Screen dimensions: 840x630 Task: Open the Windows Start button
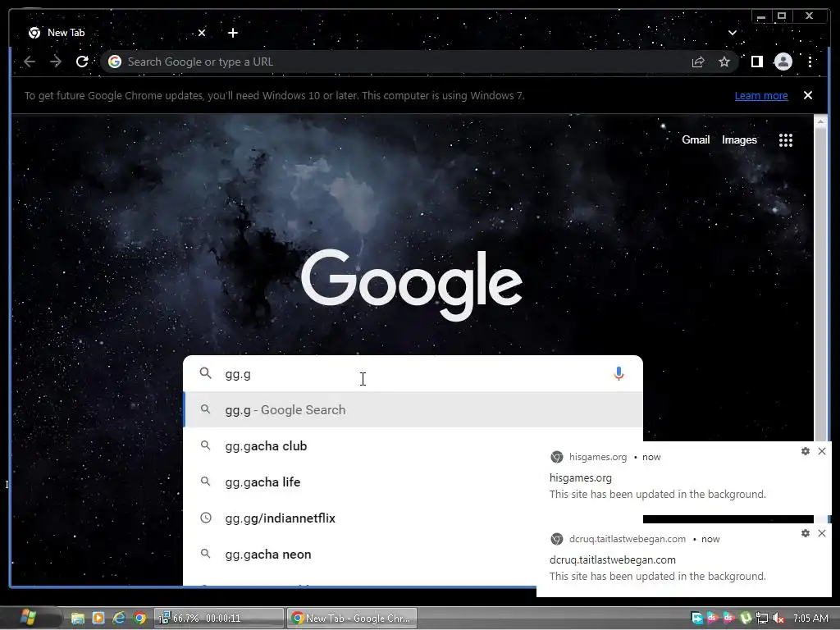pos(28,618)
